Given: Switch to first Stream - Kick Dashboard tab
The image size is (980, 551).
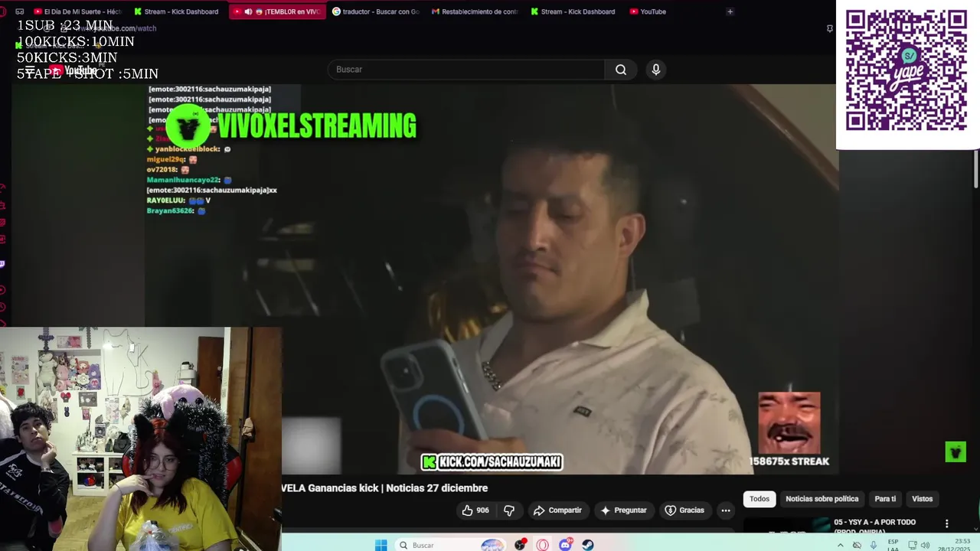Looking at the screenshot, I should point(175,11).
